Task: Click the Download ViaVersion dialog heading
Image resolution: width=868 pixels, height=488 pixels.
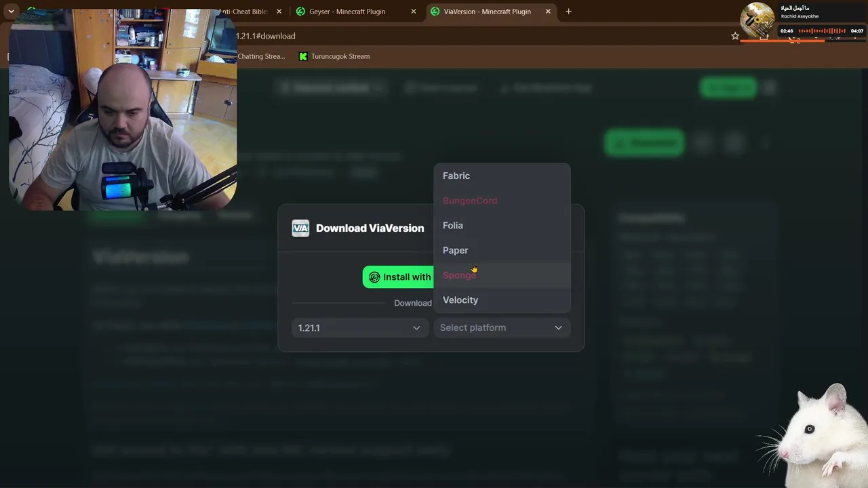Action: 370,228
